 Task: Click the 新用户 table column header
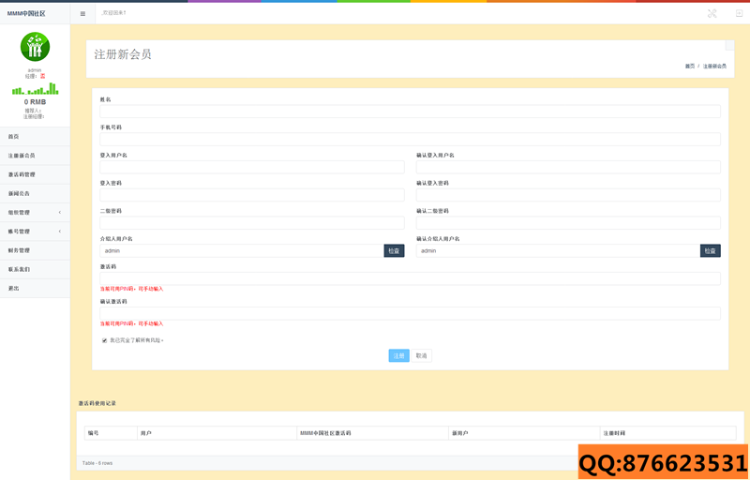click(x=524, y=433)
